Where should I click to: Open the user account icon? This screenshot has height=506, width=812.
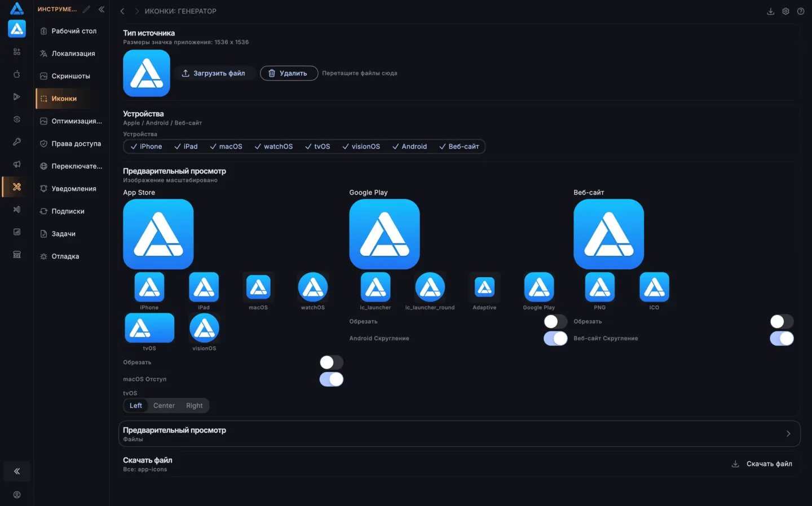pos(17,495)
